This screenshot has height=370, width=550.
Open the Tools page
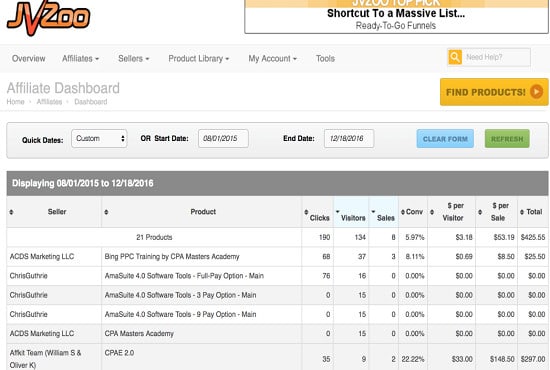click(325, 59)
